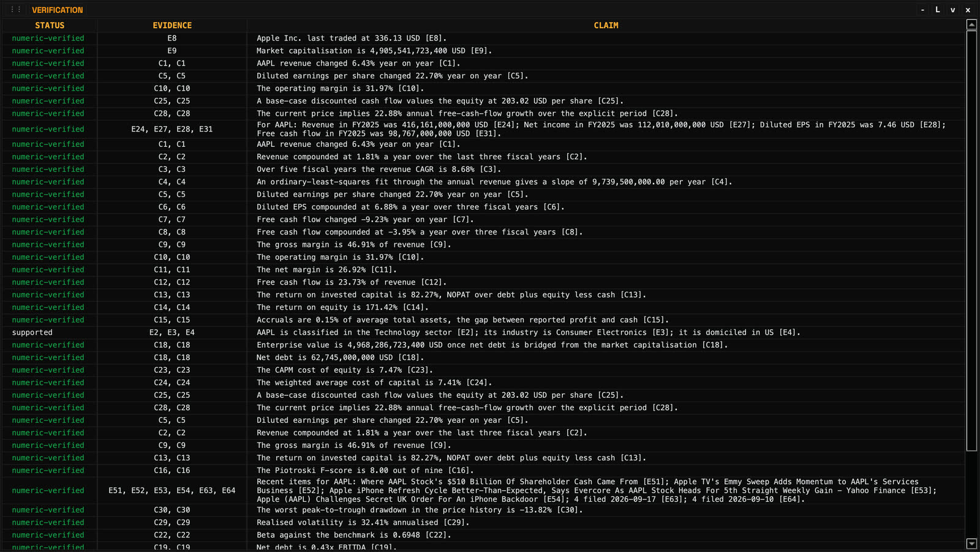The height and width of the screenshot is (552, 980).
Task: Select the Enterprise value claim row
Action: point(492,345)
